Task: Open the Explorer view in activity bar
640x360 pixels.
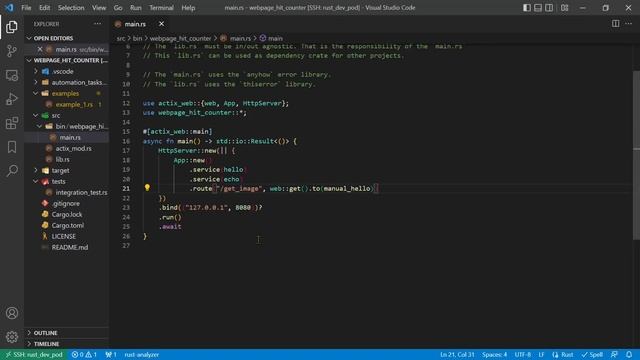Action: tap(12, 27)
